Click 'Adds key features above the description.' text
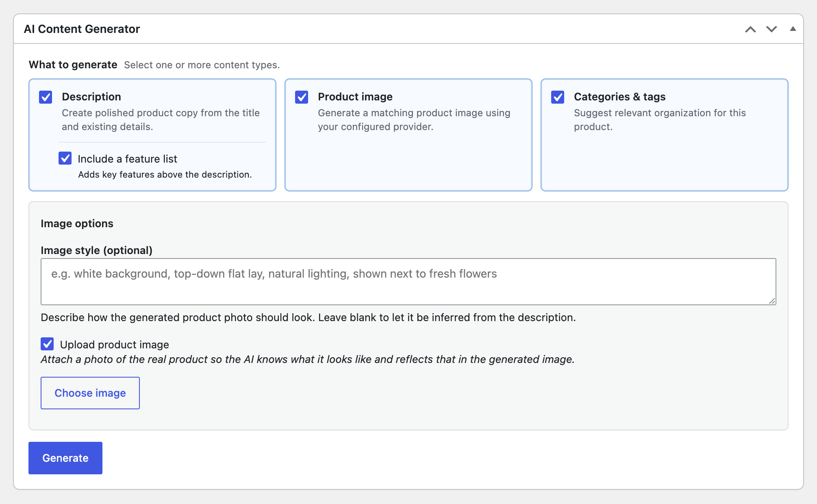The width and height of the screenshot is (817, 504). pos(165,174)
